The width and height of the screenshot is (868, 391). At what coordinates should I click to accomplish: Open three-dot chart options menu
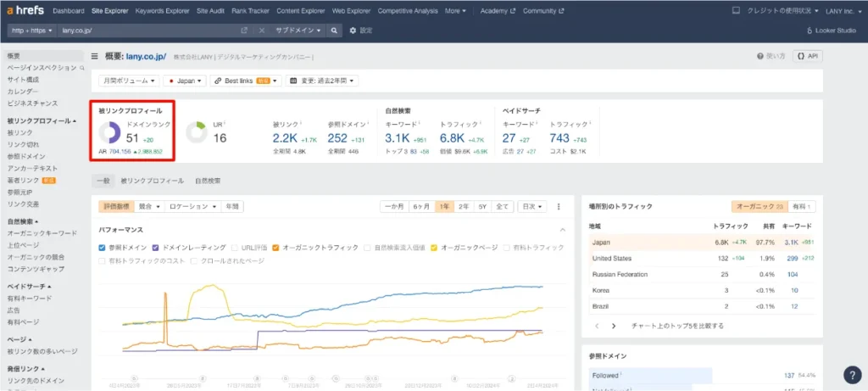pos(559,207)
